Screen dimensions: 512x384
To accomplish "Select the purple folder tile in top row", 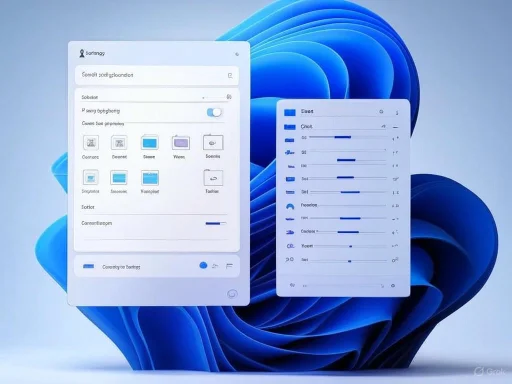I will pos(181,143).
